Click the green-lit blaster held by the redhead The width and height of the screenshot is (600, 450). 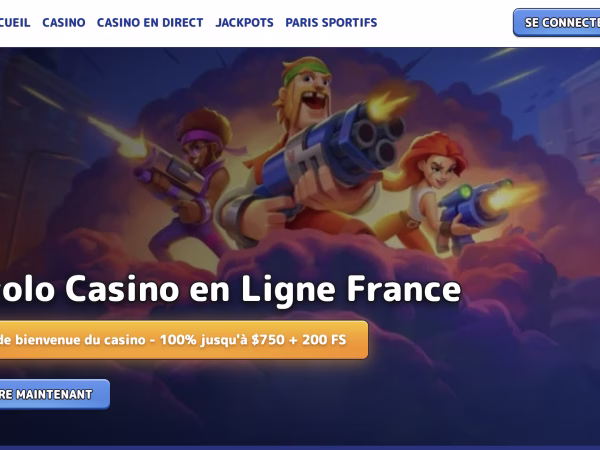(474, 207)
